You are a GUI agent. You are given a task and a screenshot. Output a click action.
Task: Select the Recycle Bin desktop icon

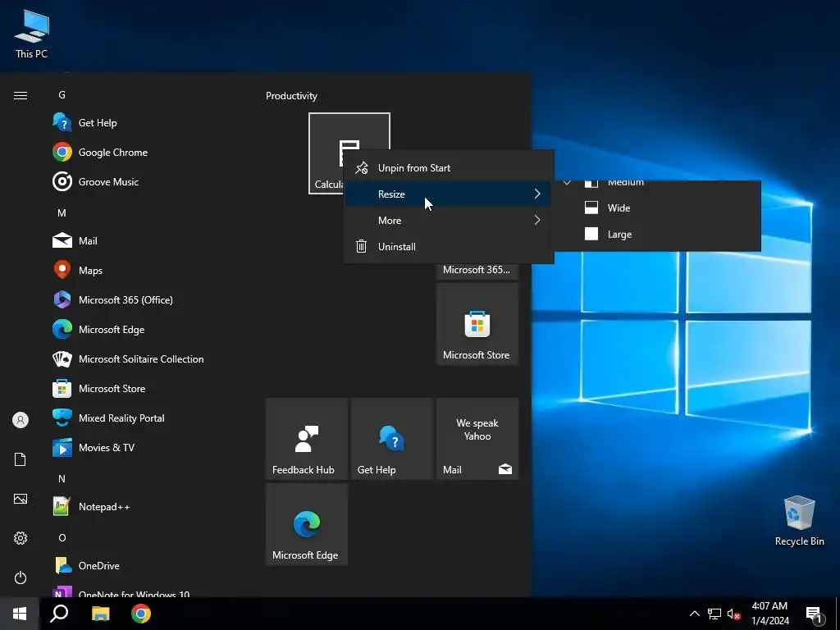[x=799, y=521]
